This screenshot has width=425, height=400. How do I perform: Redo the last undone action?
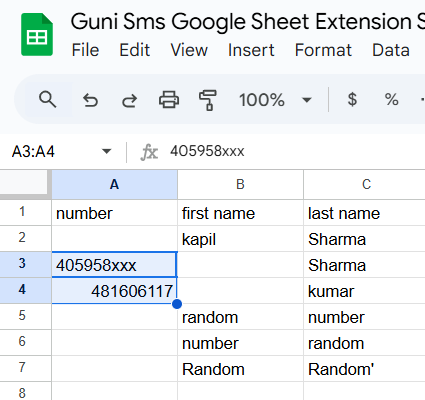pyautogui.click(x=129, y=100)
